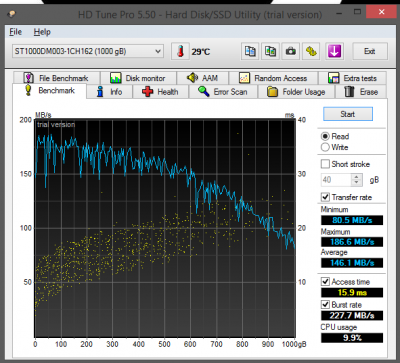Open the File menu
Viewport: 400px width, 363px height.
point(15,32)
